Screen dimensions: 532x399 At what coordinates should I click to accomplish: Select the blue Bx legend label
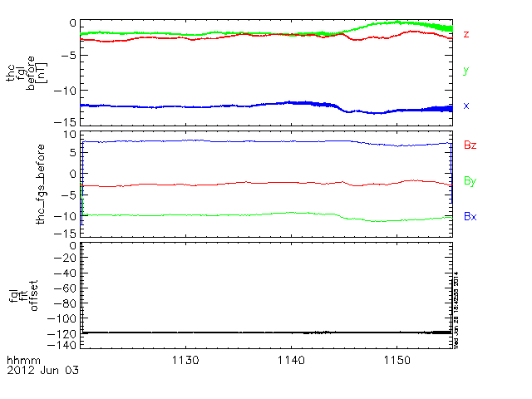[x=470, y=216]
